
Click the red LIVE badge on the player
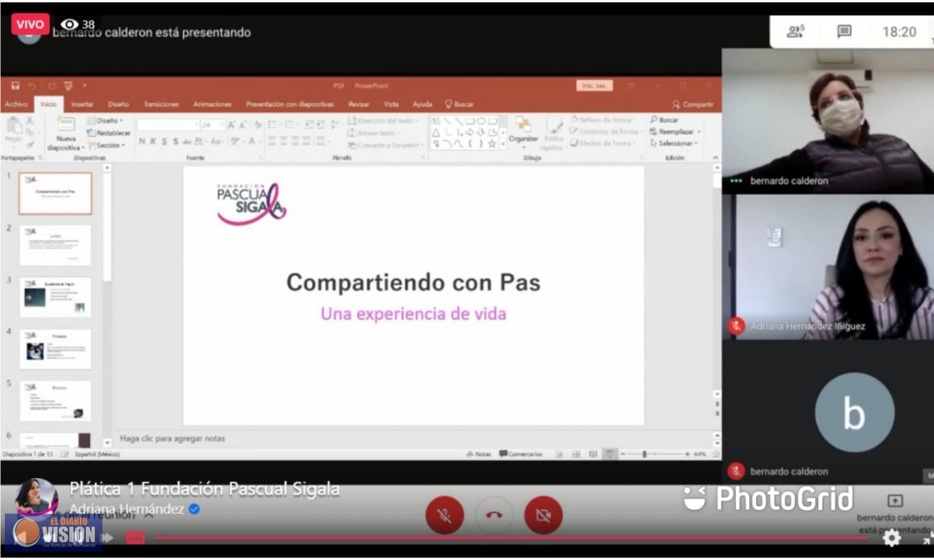pyautogui.click(x=135, y=538)
